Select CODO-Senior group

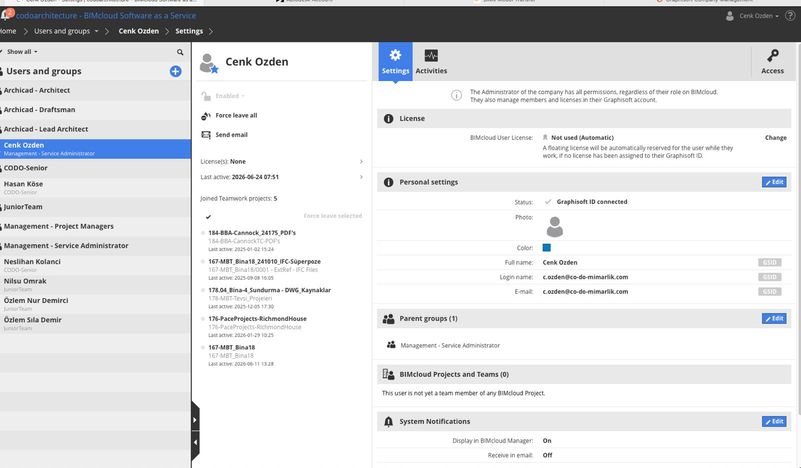pyautogui.click(x=95, y=168)
